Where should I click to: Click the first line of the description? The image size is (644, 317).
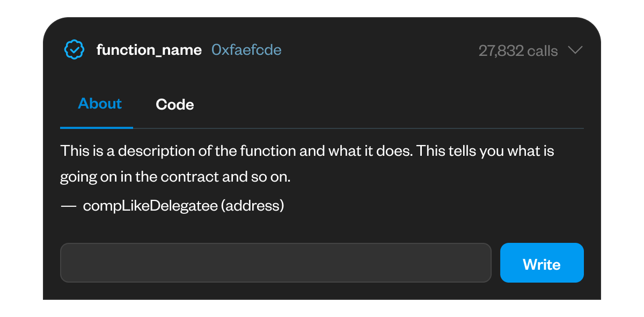[307, 151]
